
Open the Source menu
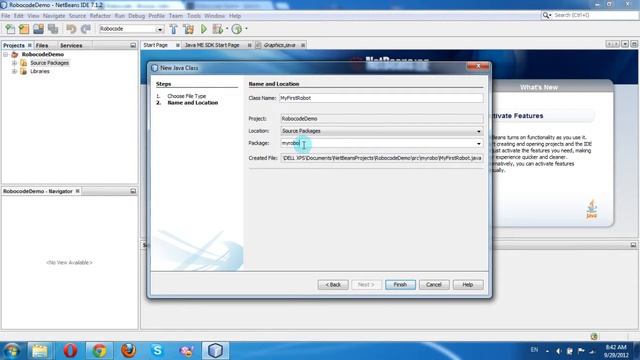click(77, 16)
